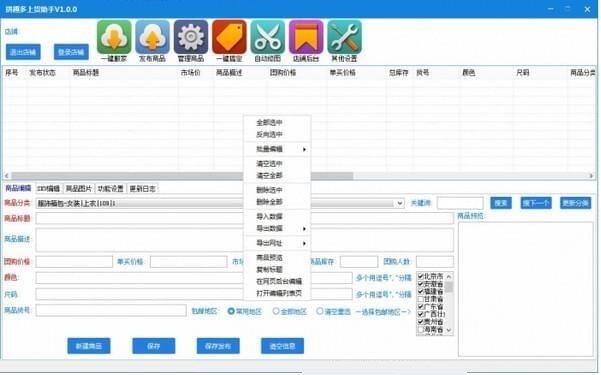This screenshot has width=601, height=375.
Task: Click the 新建商品 button
Action: point(89,346)
